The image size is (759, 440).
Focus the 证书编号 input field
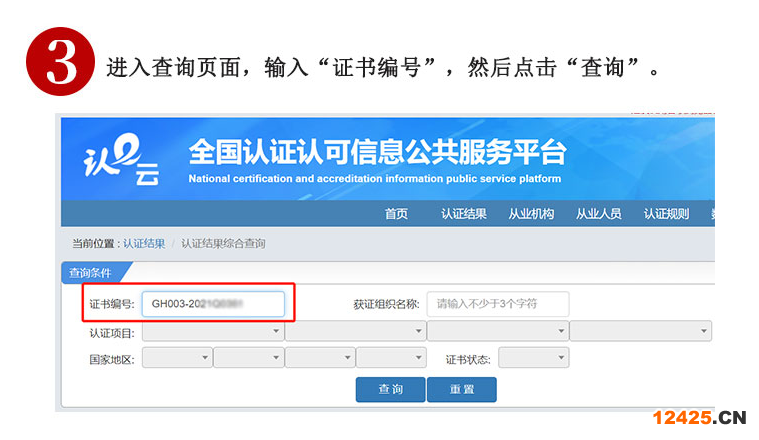pyautogui.click(x=213, y=304)
